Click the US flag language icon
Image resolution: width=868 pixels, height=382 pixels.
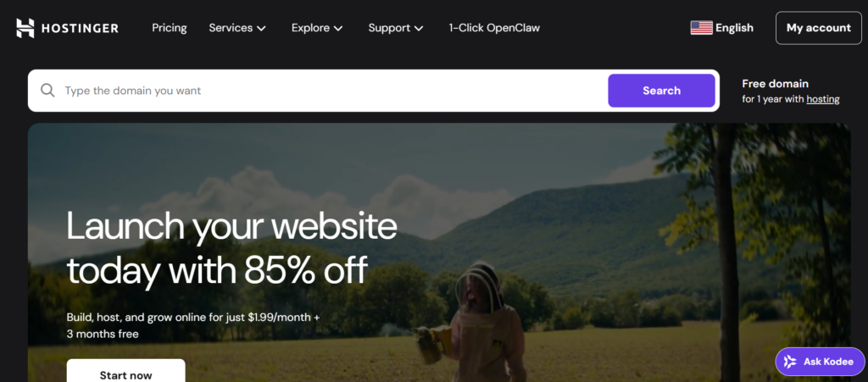coord(701,28)
